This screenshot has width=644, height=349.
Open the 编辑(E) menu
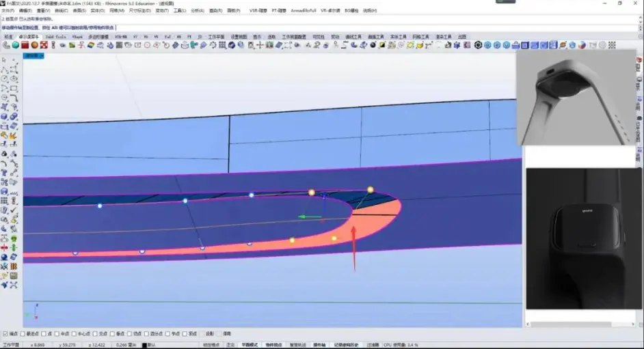click(25, 11)
